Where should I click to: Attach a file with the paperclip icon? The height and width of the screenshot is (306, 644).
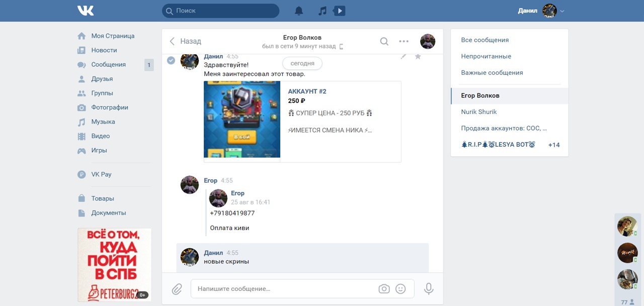tap(177, 289)
